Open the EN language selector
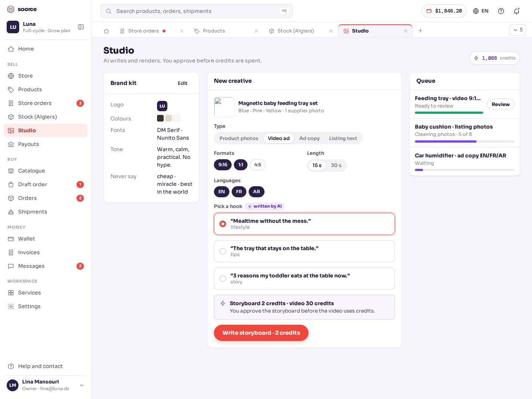 [481, 11]
